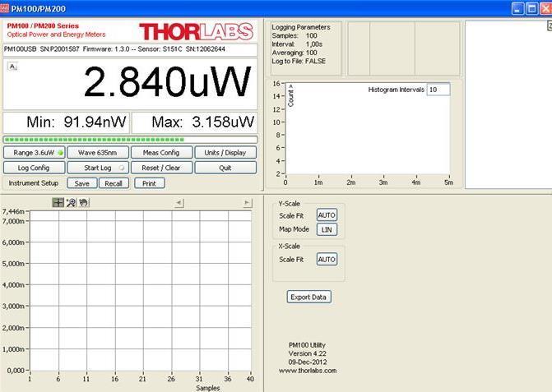Toggle Map Mode LIN button
552x392 pixels.
coord(327,229)
